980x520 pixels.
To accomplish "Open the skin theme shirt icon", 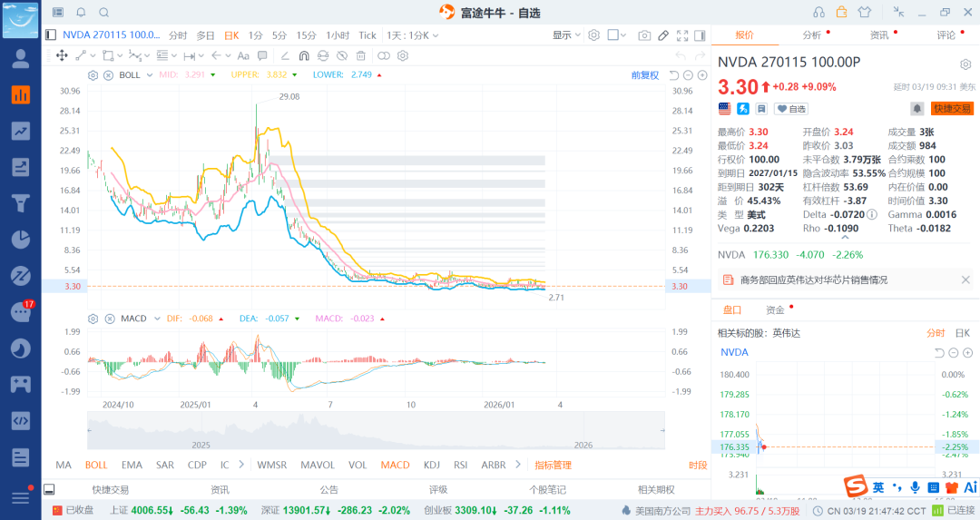I will (x=865, y=12).
